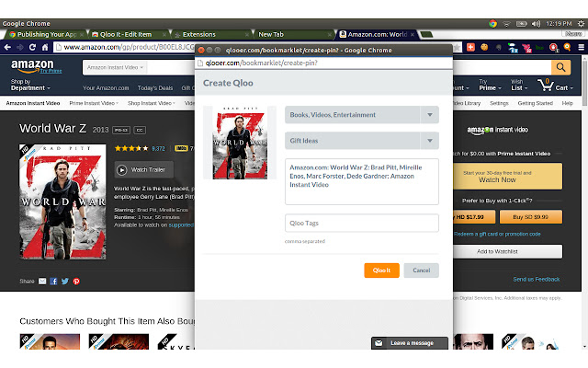This screenshot has width=588, height=368.
Task: Open the Amazon Instant Video search category dropdown
Action: [x=115, y=67]
